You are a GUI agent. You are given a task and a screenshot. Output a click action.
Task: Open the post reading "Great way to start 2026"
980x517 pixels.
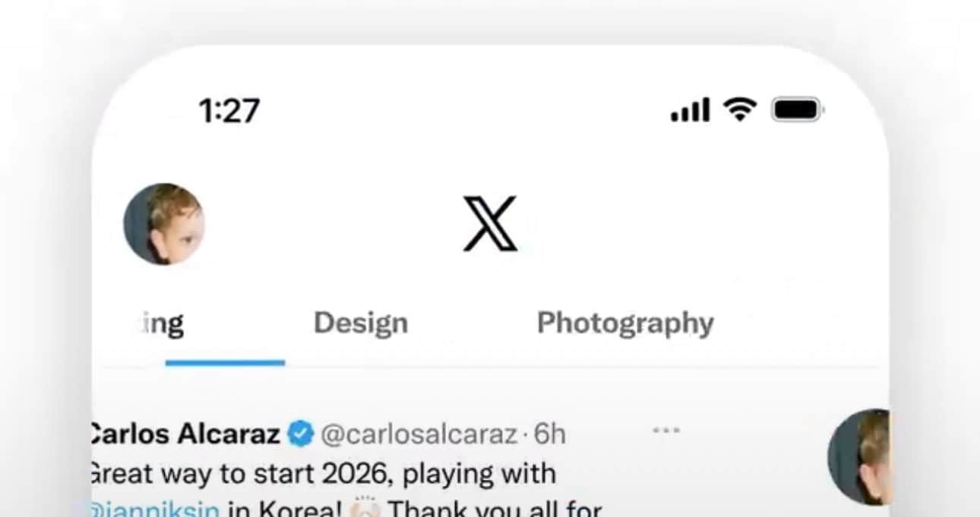323,474
